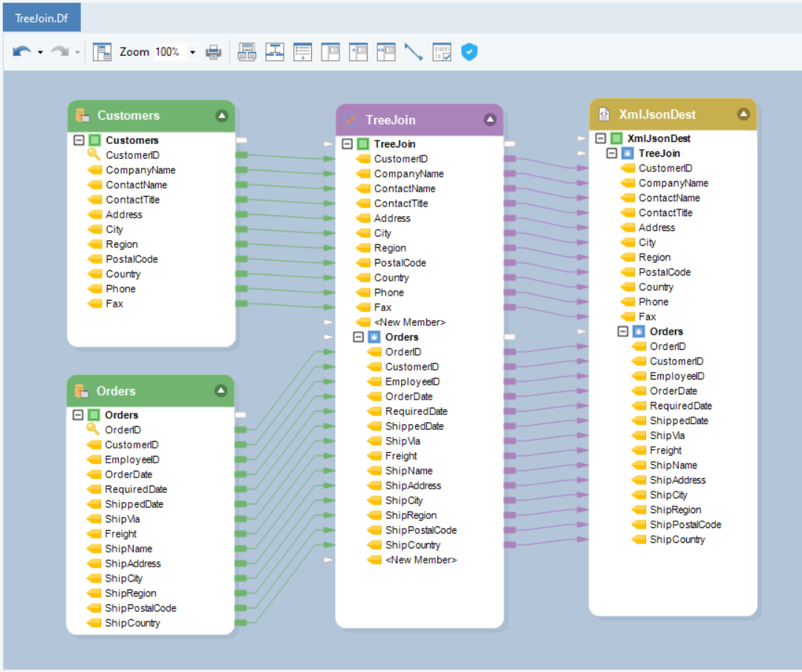Collapse the TreeJoin node in XmlJsonDest
Viewport: 802px width, 672px height.
(x=612, y=154)
